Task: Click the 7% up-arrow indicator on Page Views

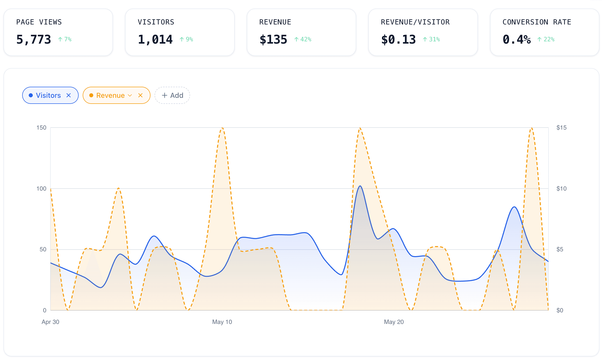Action: (65, 39)
